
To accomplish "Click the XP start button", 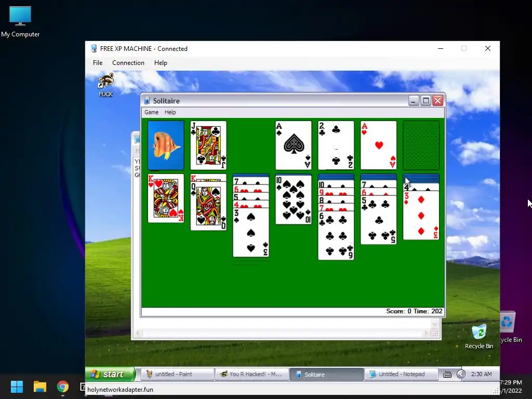I will coord(110,374).
